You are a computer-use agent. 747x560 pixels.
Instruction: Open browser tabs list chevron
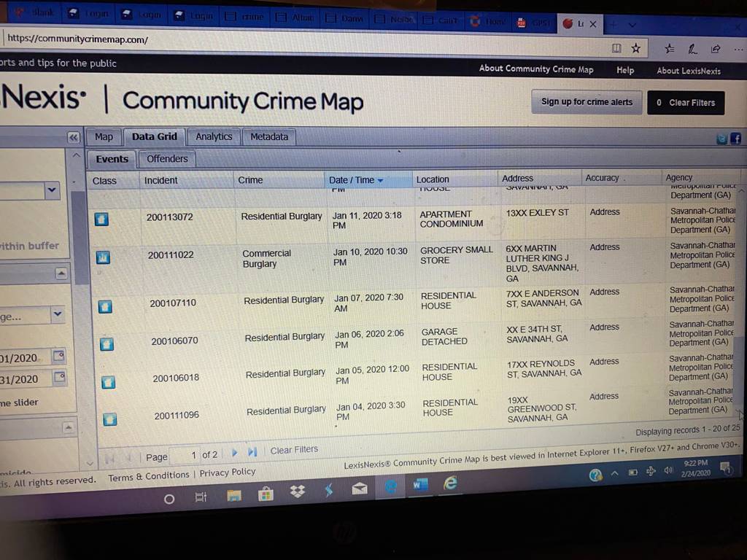coord(632,25)
